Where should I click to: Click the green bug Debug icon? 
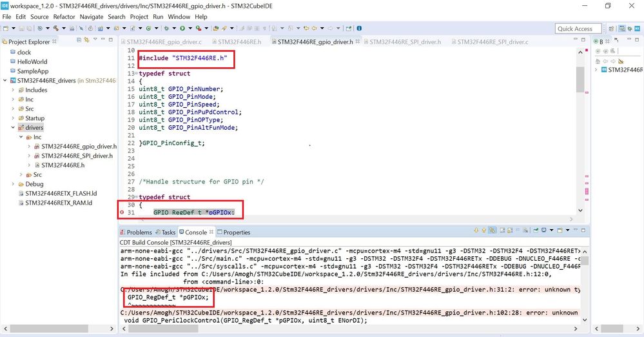(166, 28)
